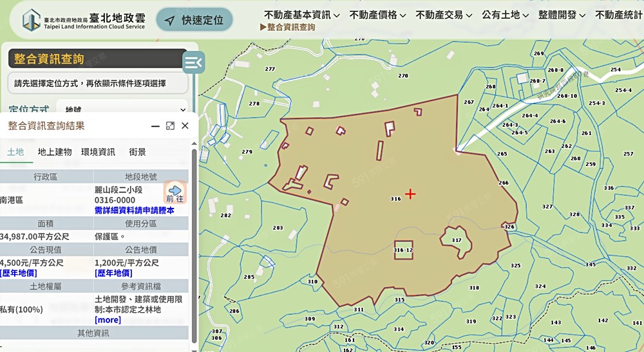Viewport: 644px width, 352px height.
Task: Open the [more] reference information link
Action: click(x=108, y=320)
